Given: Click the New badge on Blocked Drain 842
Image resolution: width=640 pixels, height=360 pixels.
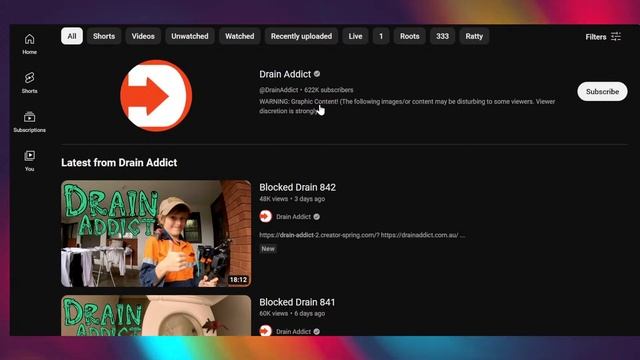Looking at the screenshot, I should pyautogui.click(x=268, y=249).
